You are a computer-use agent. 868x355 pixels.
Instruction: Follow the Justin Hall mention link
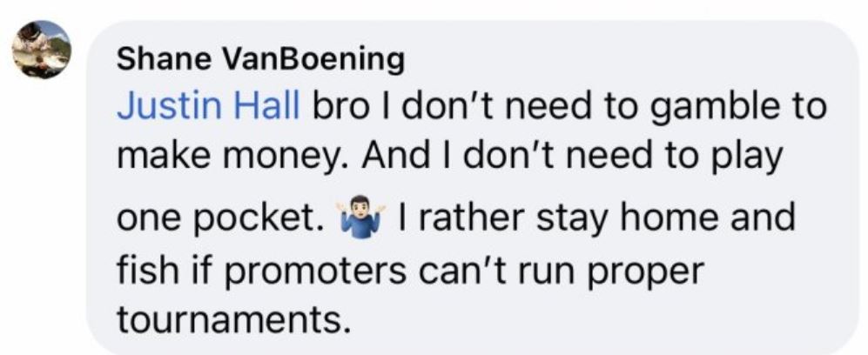[208, 107]
